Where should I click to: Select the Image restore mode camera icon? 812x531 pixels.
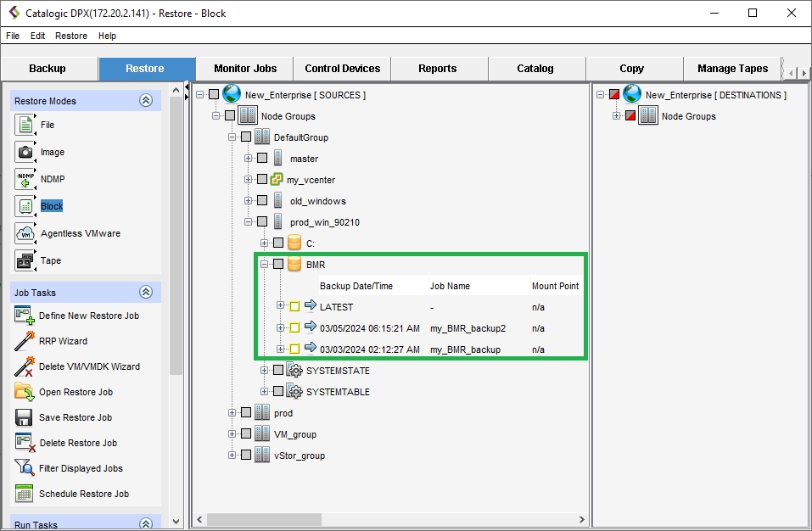(25, 152)
